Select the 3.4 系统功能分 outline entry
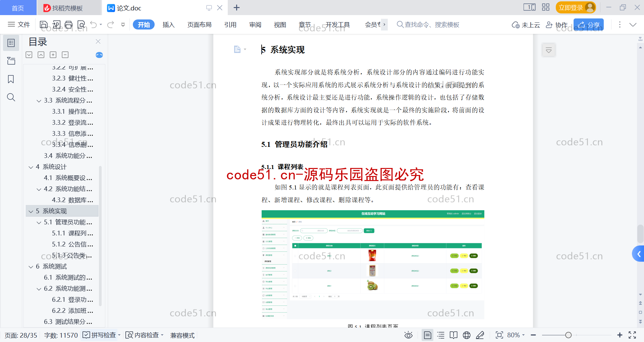Screen dimensions: 644x342 (x=68, y=156)
